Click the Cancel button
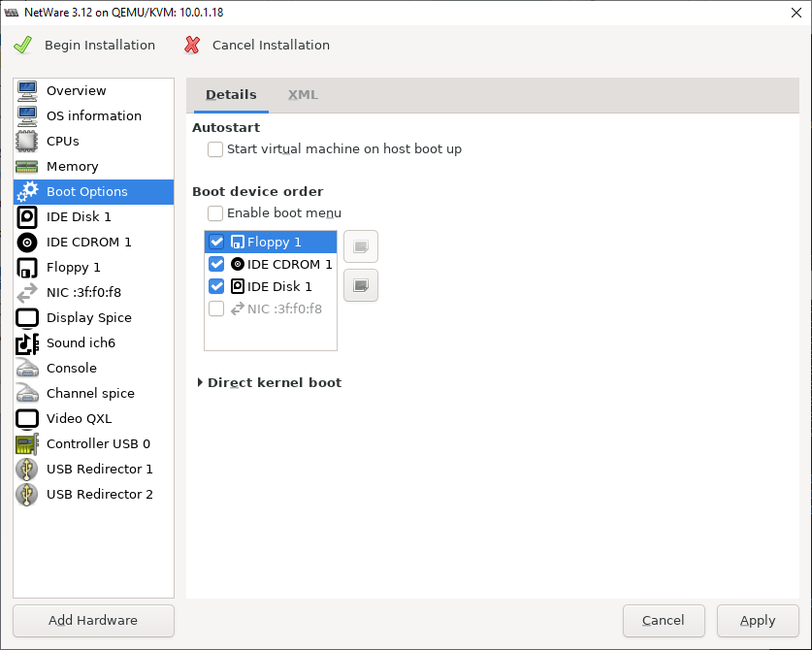The width and height of the screenshot is (812, 650). [x=664, y=621]
